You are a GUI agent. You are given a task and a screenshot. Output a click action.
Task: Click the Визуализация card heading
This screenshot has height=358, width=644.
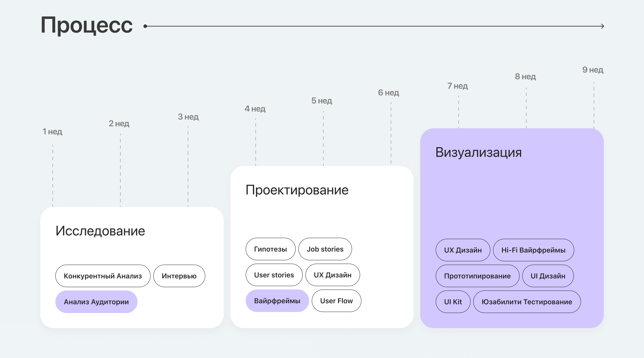pos(478,152)
